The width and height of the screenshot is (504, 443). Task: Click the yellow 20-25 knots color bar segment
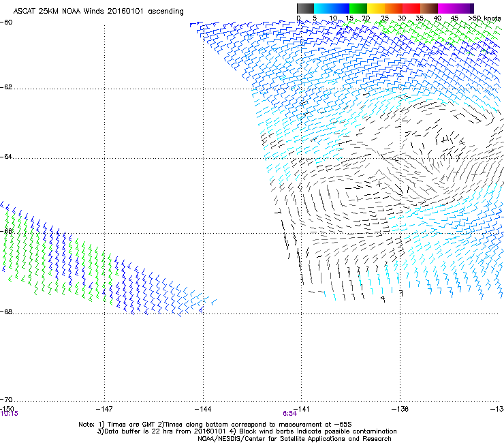tap(376, 8)
